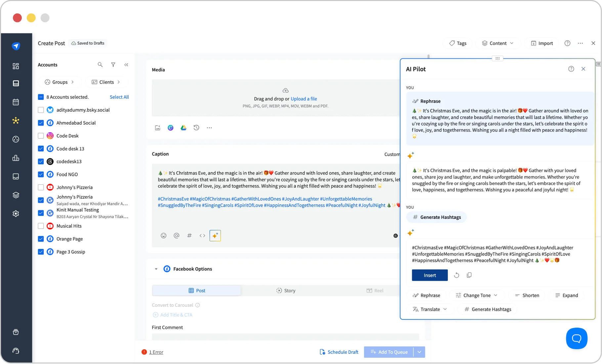602x364 pixels.
Task: Add a mention using the @ icon
Action: click(176, 235)
